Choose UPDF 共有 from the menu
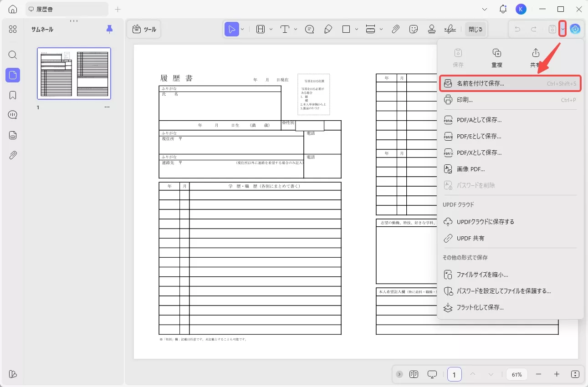 (510, 239)
